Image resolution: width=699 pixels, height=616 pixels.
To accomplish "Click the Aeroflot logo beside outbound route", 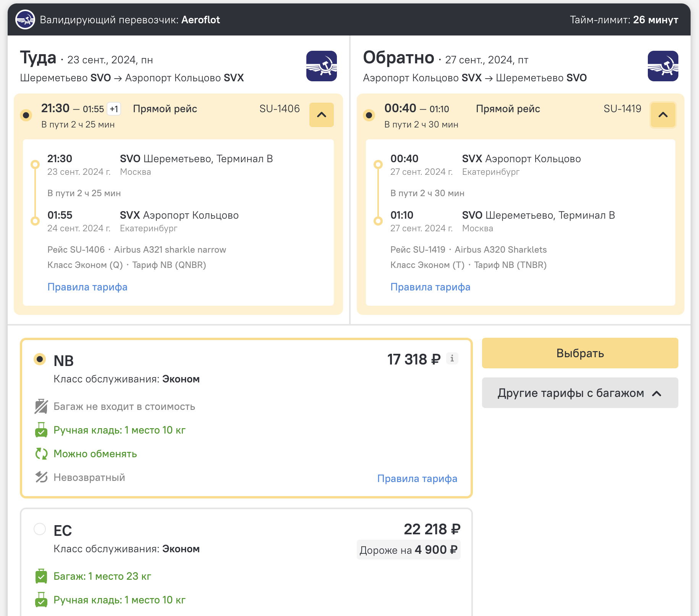I will click(x=321, y=66).
